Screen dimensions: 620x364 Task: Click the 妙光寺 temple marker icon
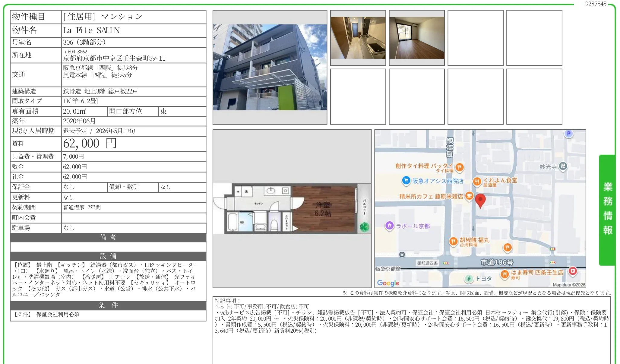point(563,166)
